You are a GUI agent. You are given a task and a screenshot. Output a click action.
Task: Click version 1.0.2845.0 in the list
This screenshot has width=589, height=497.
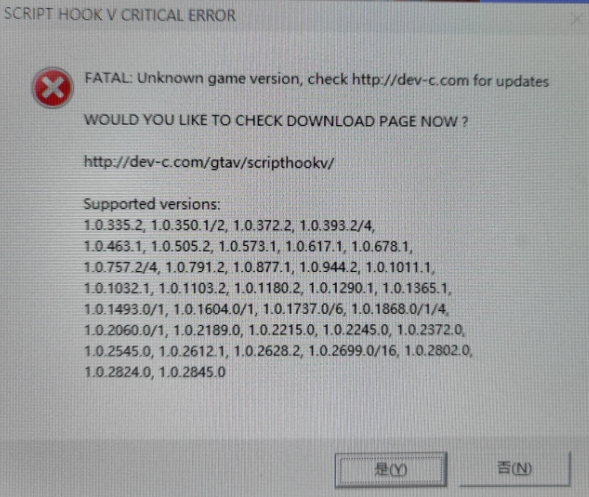192,372
